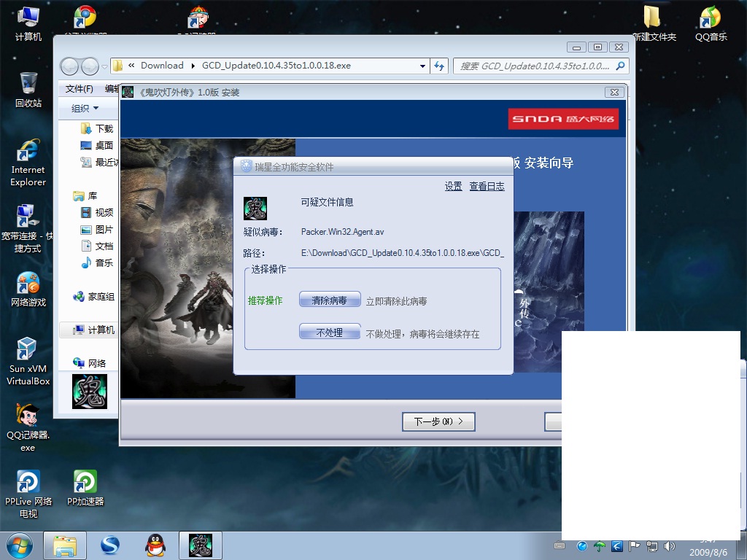Select 网络 in navigation pane
This screenshot has width=747, height=560.
[90, 363]
